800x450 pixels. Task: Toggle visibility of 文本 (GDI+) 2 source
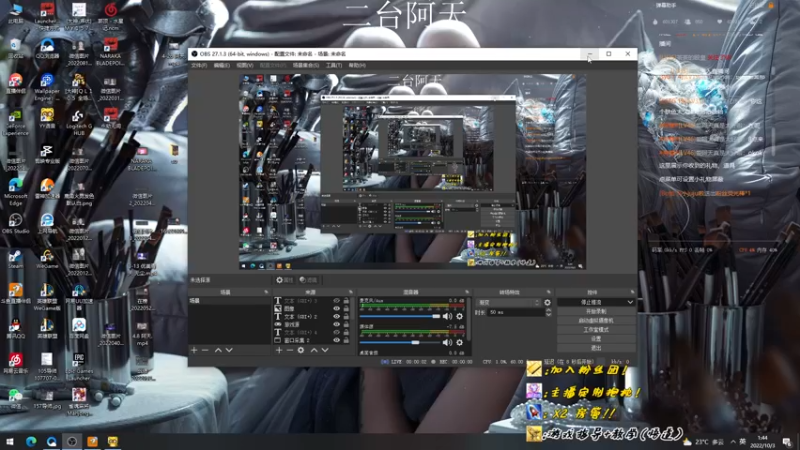(336, 316)
